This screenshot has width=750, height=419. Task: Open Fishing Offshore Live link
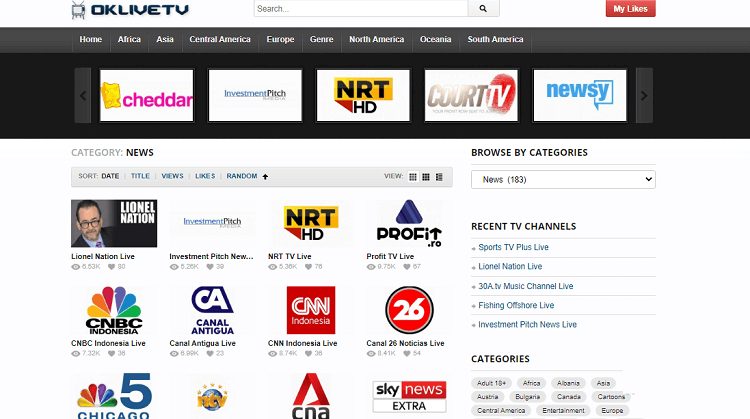pos(516,305)
